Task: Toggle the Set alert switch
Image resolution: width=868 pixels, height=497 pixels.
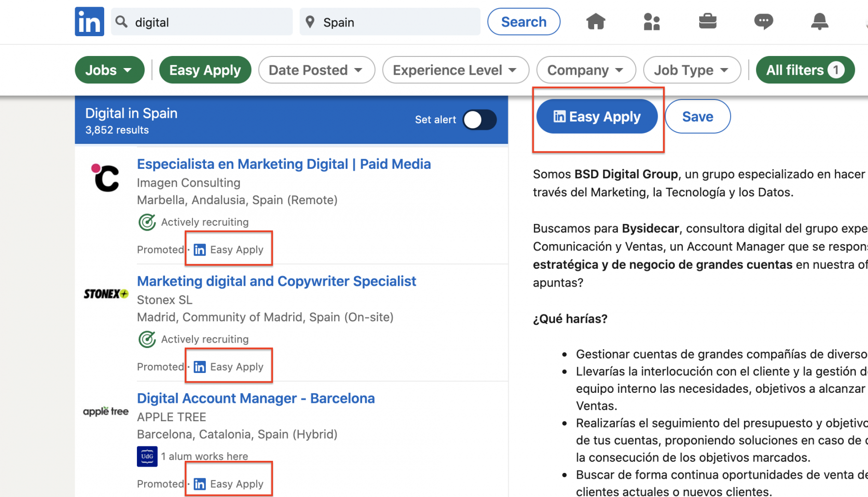Action: (x=479, y=120)
